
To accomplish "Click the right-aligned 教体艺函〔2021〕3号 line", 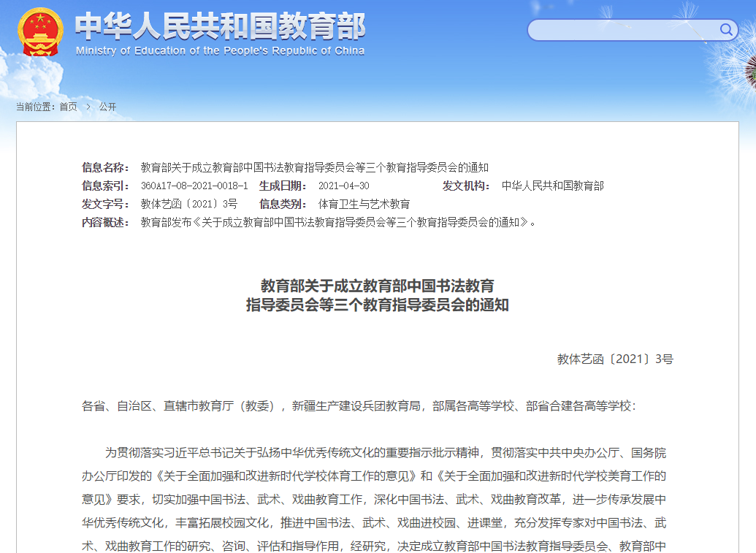I will coord(615,359).
